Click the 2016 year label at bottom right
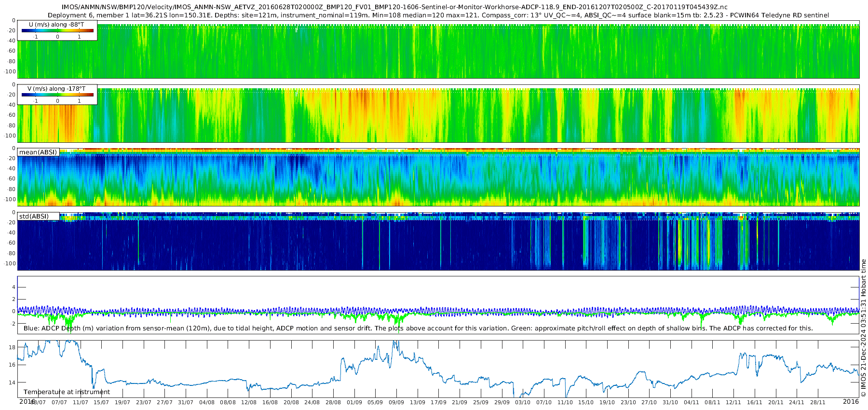The height and width of the screenshot is (410, 868). [x=851, y=402]
